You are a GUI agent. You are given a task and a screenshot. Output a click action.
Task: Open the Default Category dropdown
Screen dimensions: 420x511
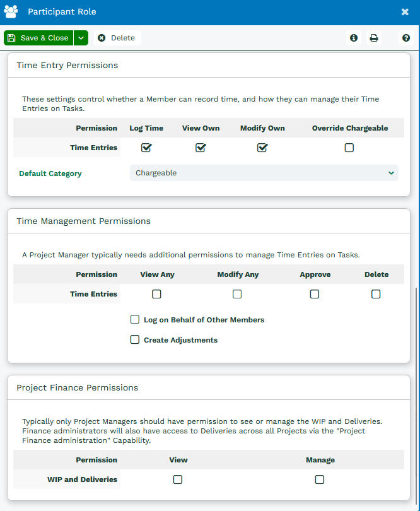264,173
